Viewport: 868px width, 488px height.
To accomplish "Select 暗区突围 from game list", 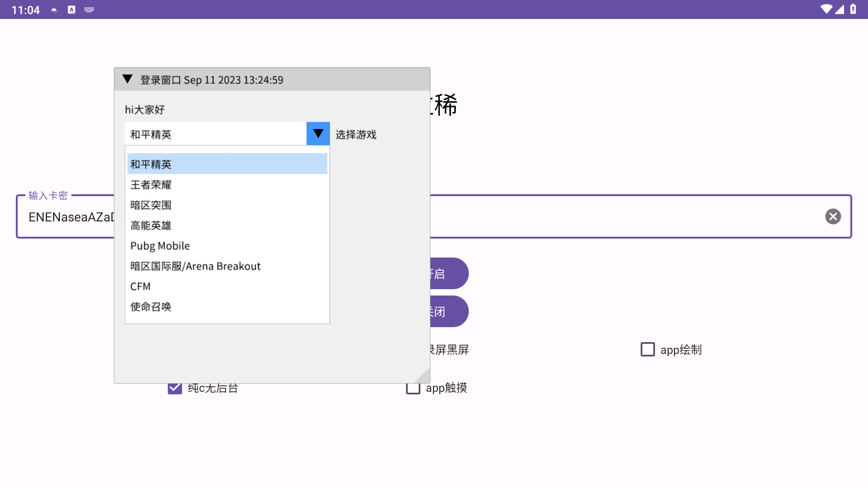I will [150, 205].
